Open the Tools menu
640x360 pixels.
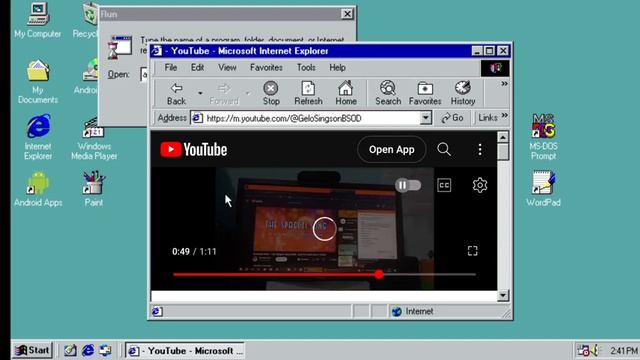tap(306, 67)
